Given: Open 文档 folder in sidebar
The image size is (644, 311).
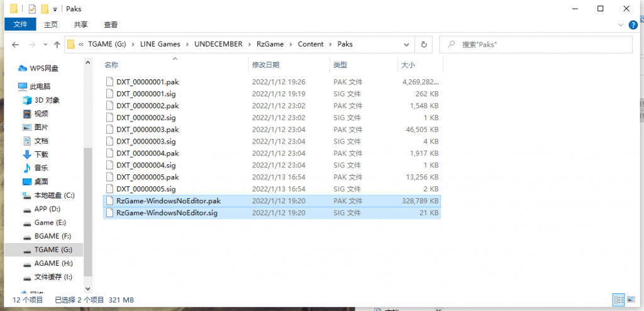Looking at the screenshot, I should coord(41,140).
